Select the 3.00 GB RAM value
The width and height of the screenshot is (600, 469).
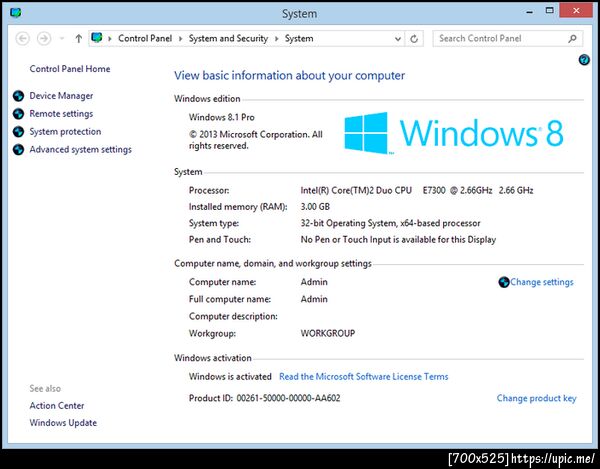[315, 207]
